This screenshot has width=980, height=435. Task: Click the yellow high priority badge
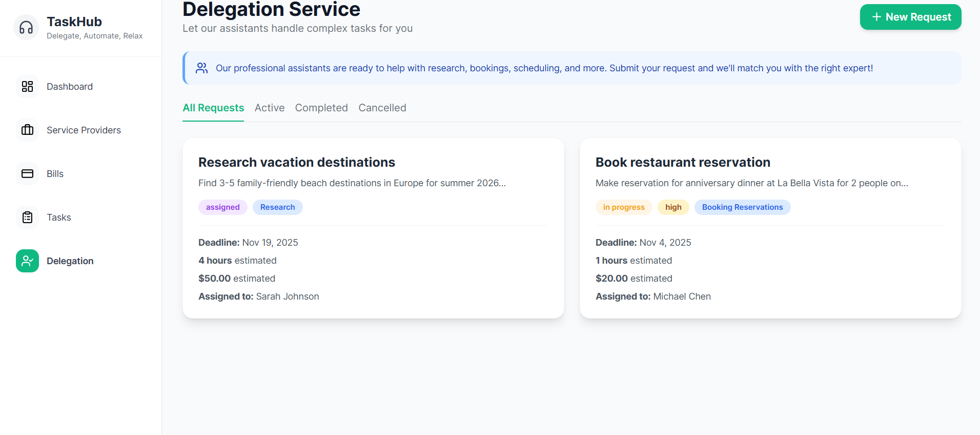673,207
